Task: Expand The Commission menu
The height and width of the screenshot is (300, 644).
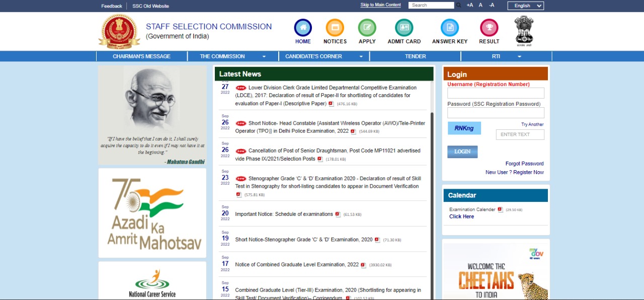Action: [233, 56]
